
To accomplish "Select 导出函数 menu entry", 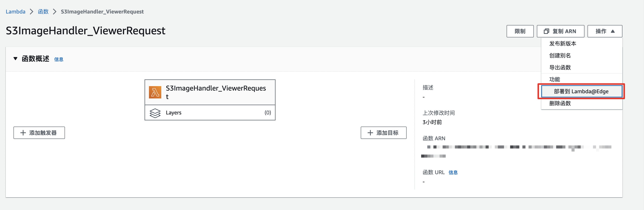I will click(560, 67).
